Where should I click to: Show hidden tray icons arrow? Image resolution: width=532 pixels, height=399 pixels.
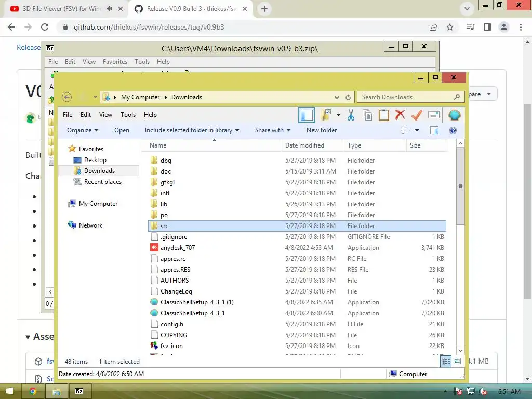(445, 392)
